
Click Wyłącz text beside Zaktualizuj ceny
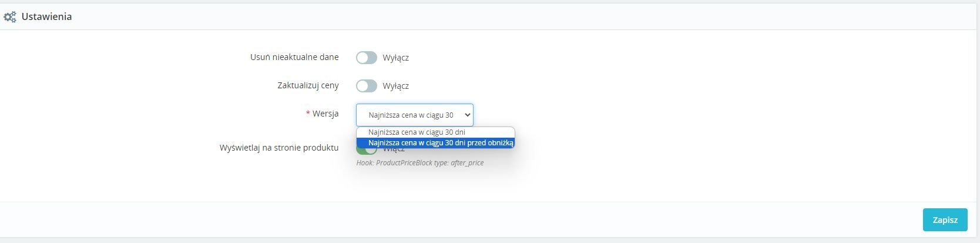tap(395, 86)
